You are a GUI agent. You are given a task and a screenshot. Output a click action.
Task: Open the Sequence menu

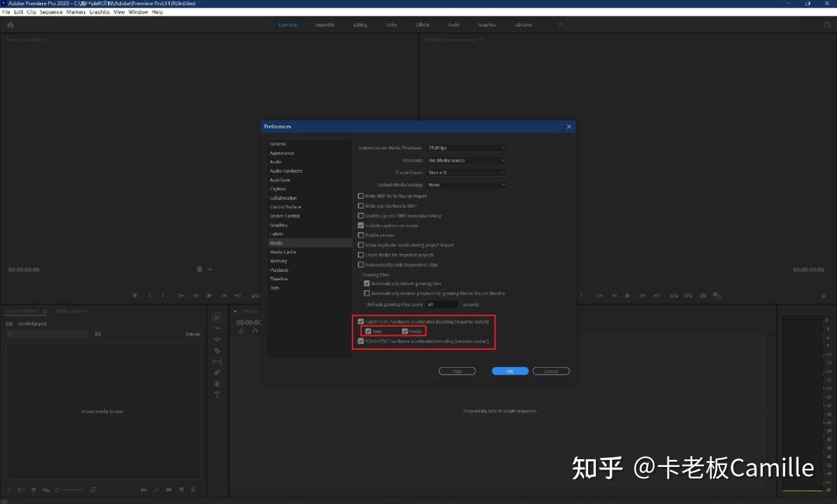click(x=51, y=12)
